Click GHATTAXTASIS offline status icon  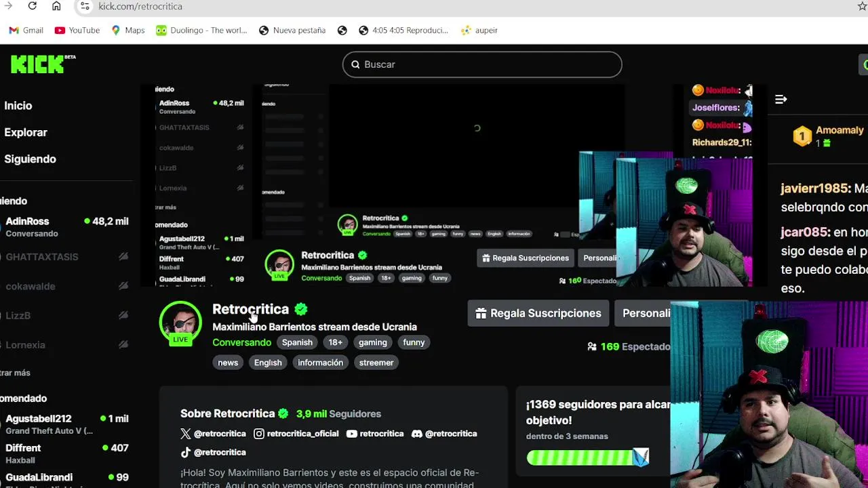(x=123, y=257)
